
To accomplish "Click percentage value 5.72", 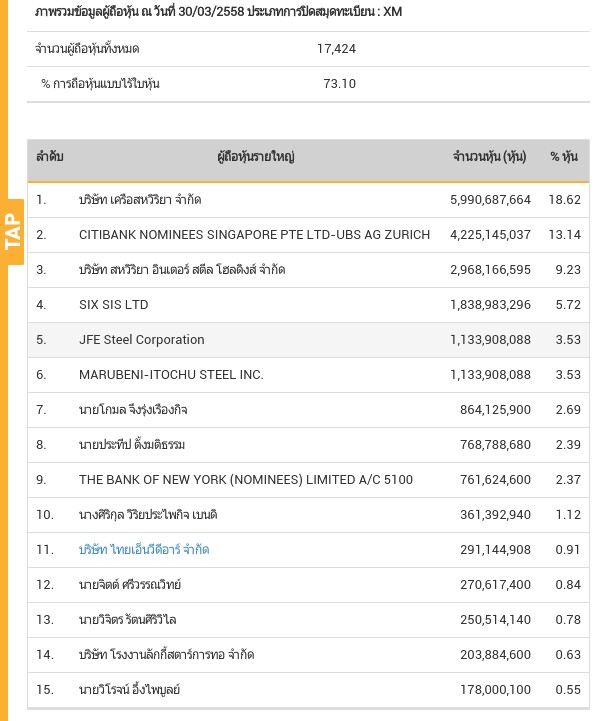I will pyautogui.click(x=568, y=305).
